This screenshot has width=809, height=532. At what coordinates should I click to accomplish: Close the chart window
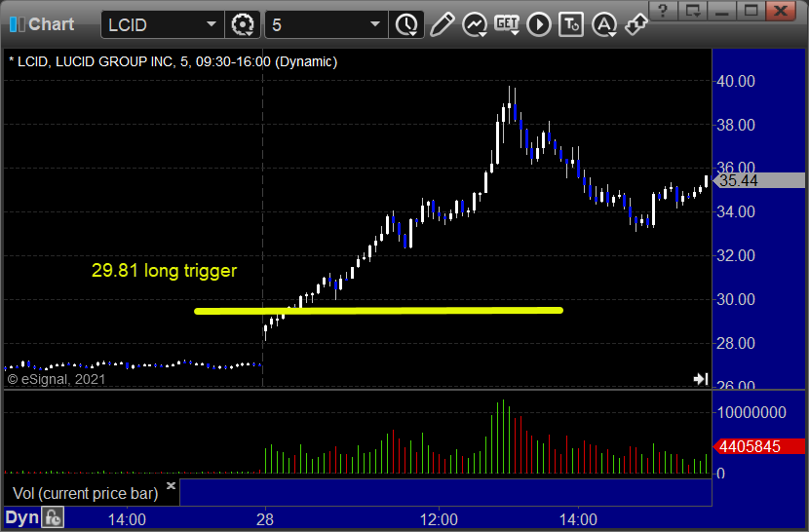pyautogui.click(x=781, y=10)
